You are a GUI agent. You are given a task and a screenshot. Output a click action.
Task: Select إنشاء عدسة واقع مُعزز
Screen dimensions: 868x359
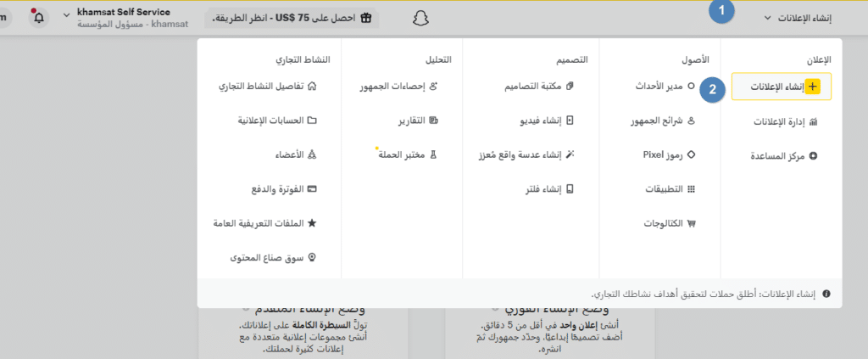tap(527, 155)
